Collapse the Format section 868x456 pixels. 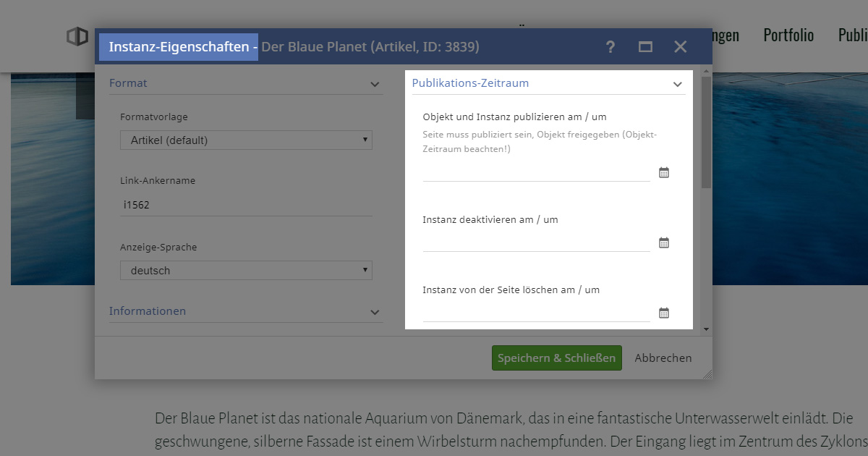[375, 85]
